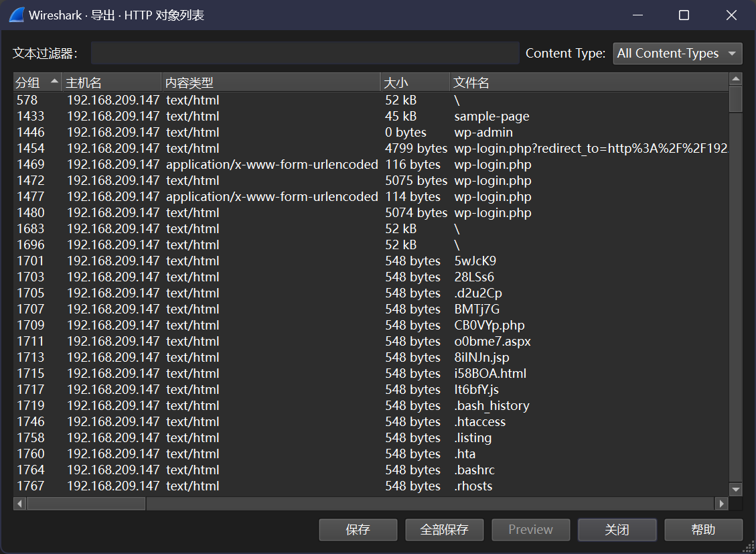Select the 114 bytes wp-login.php row
The height and width of the screenshot is (554, 756).
pyautogui.click(x=371, y=197)
